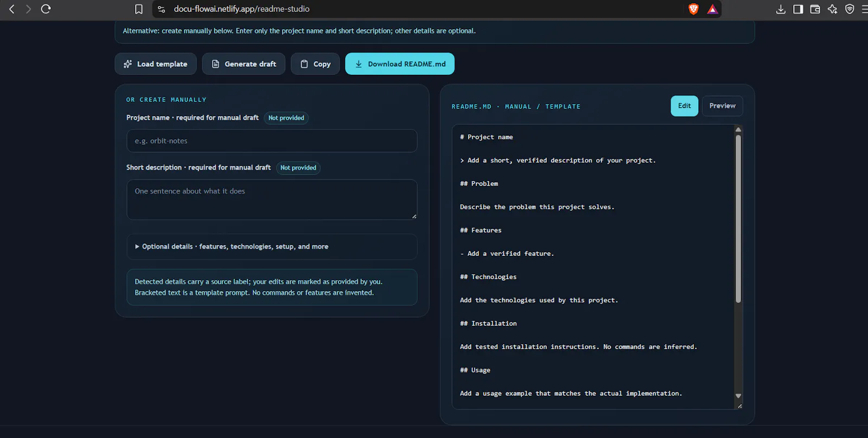Screen dimensions: 868x438
Task: Open the Leo AI sparkle icon
Action: click(x=832, y=9)
